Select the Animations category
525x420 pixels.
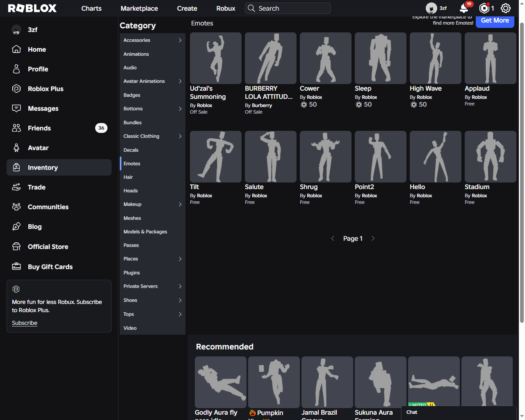[x=153, y=54]
